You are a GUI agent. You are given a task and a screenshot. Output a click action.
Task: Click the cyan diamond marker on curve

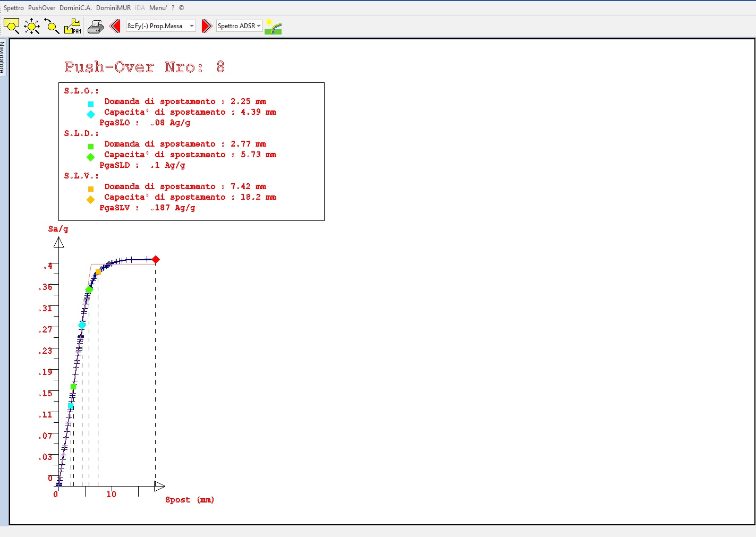(x=82, y=325)
